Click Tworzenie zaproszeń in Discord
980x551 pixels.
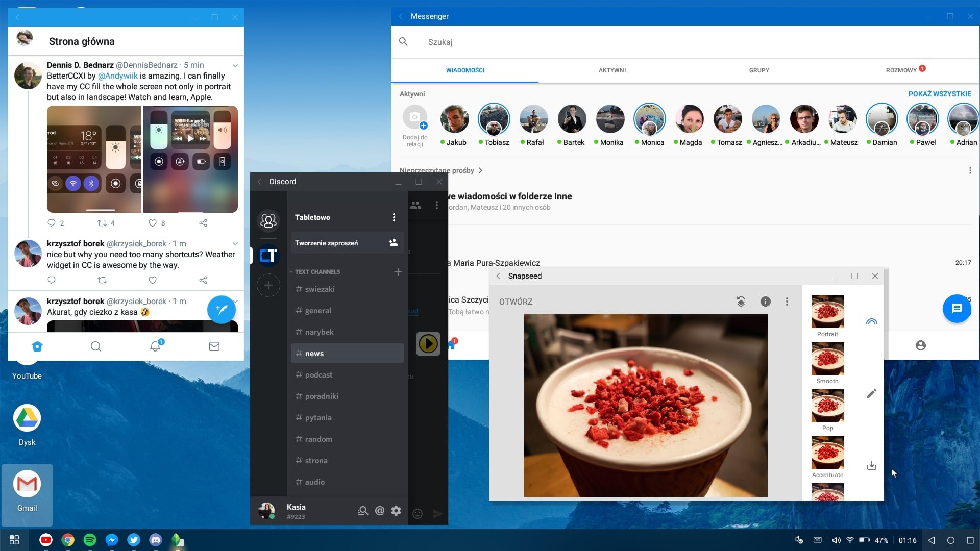click(x=348, y=243)
